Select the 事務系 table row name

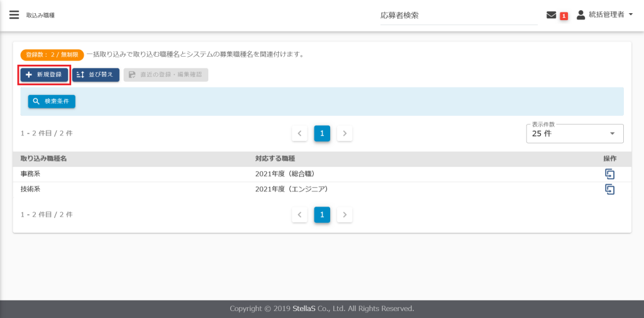[31, 174]
